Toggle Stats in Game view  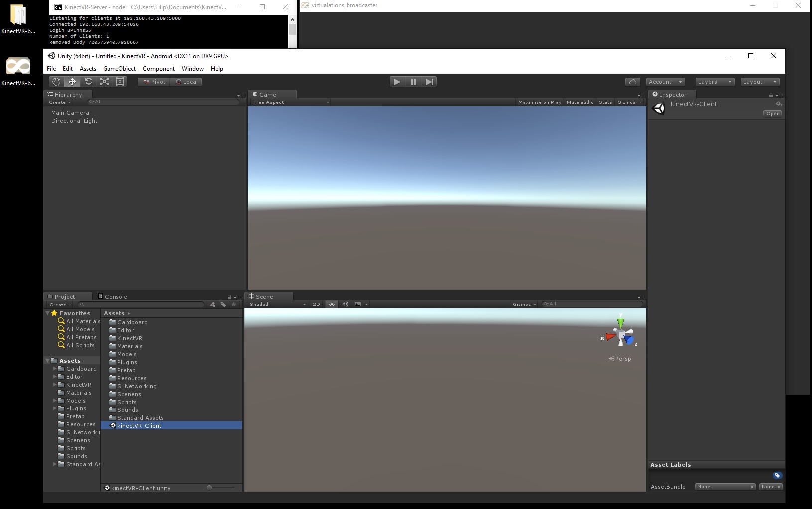(x=605, y=102)
